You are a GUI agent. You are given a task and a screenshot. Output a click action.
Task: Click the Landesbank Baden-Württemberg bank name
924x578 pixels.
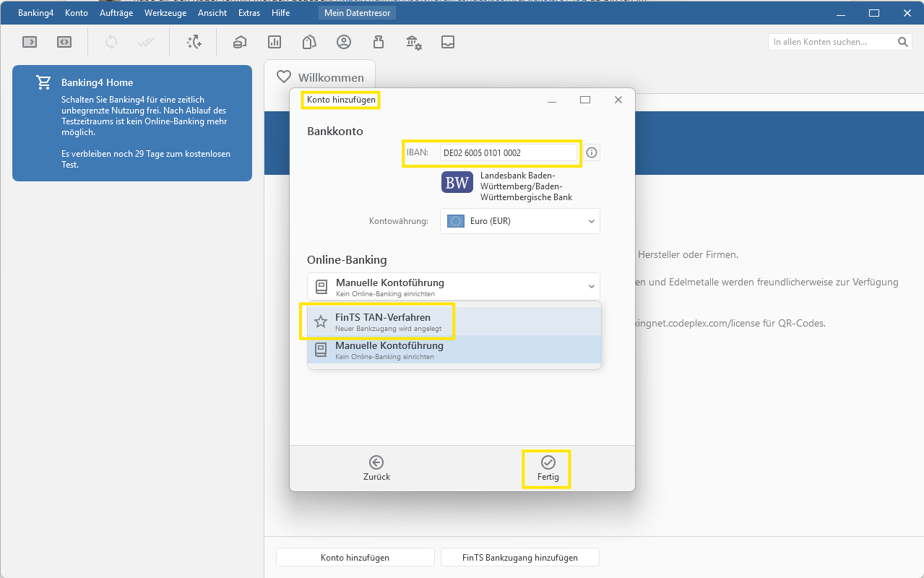pyautogui.click(x=526, y=186)
